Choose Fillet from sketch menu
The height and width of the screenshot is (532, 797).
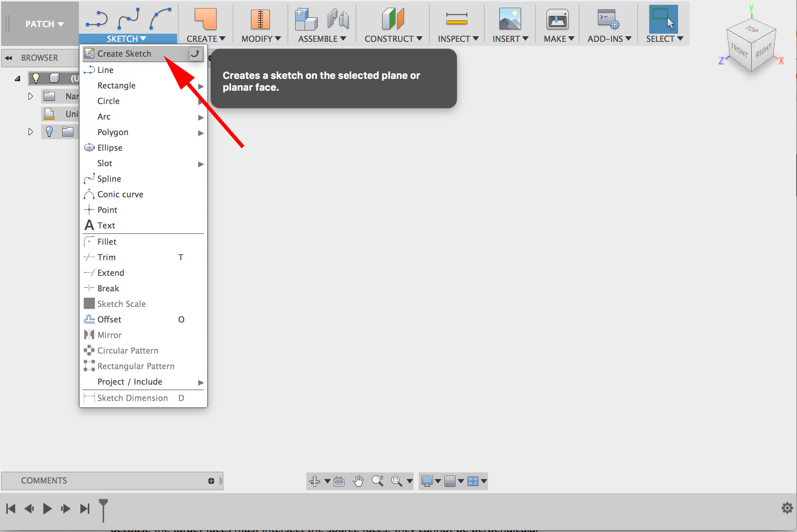click(x=143, y=242)
